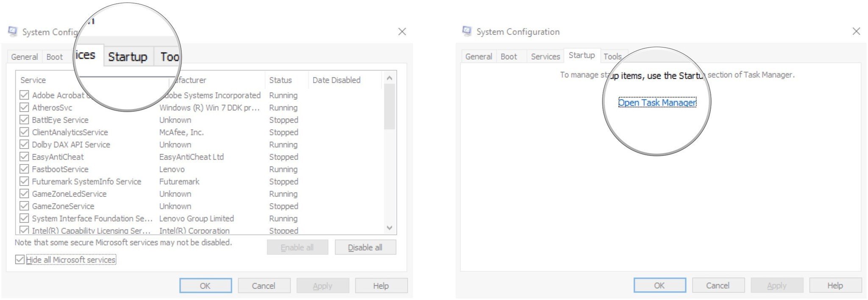Uncheck the BattlEye Service checkbox
Viewport: 868px width, 300px height.
[25, 120]
